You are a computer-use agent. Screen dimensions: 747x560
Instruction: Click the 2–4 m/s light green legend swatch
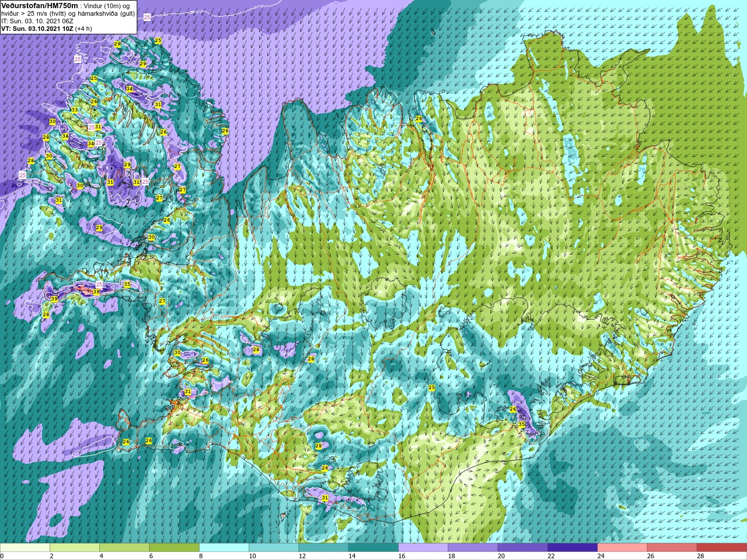tap(75, 548)
